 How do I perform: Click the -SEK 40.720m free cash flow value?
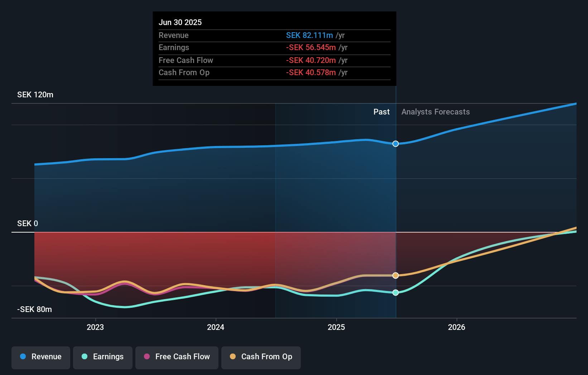tap(311, 60)
